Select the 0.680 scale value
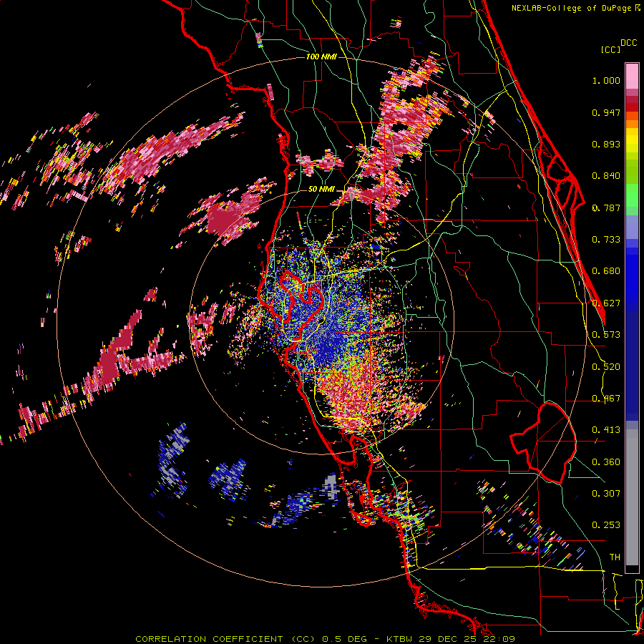 coord(606,271)
